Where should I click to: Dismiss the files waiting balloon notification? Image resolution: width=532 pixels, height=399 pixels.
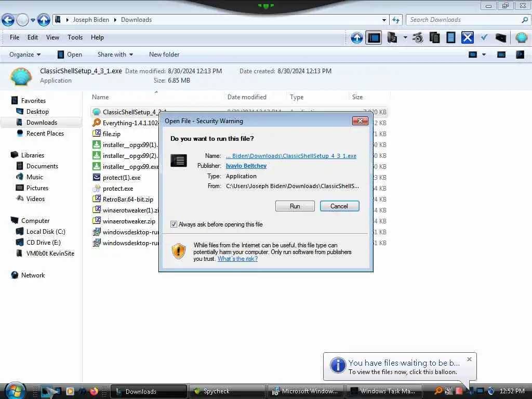click(469, 359)
